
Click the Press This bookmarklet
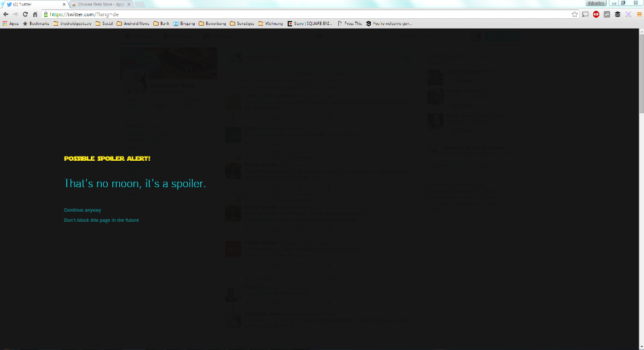click(x=350, y=24)
